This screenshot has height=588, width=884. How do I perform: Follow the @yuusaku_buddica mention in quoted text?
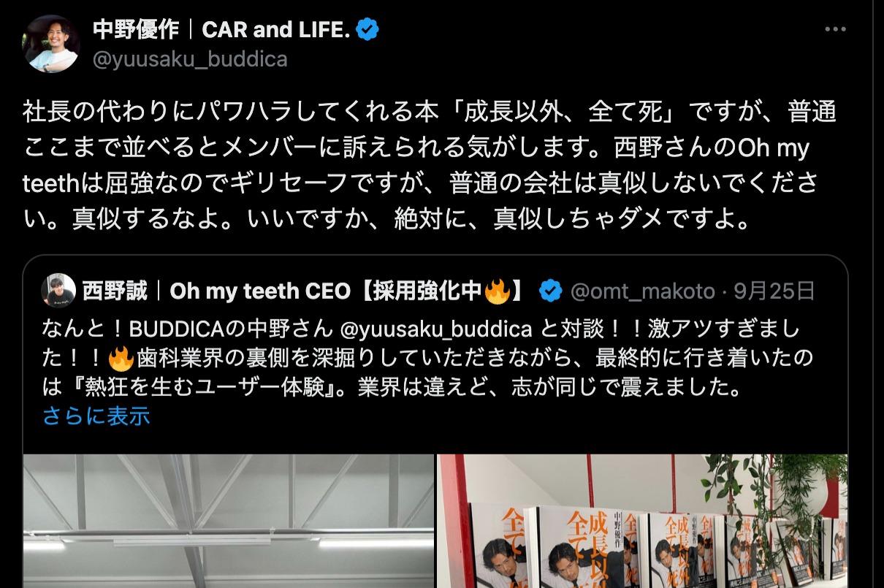click(436, 329)
